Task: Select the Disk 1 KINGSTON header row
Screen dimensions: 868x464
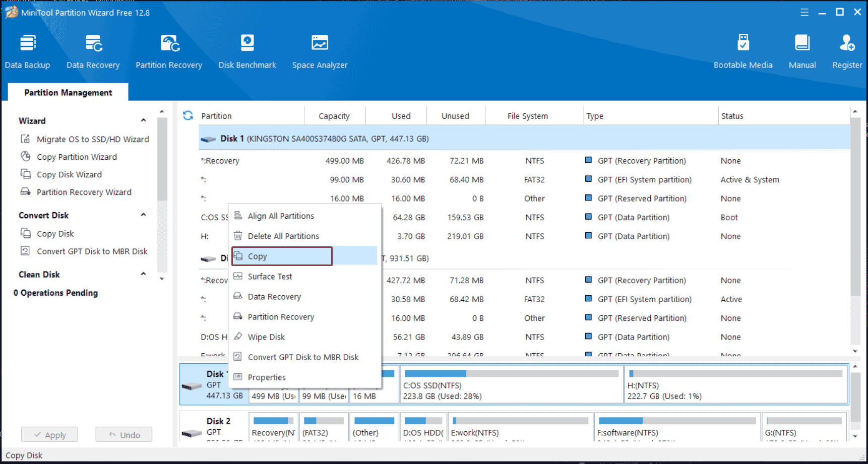Action: click(x=524, y=139)
